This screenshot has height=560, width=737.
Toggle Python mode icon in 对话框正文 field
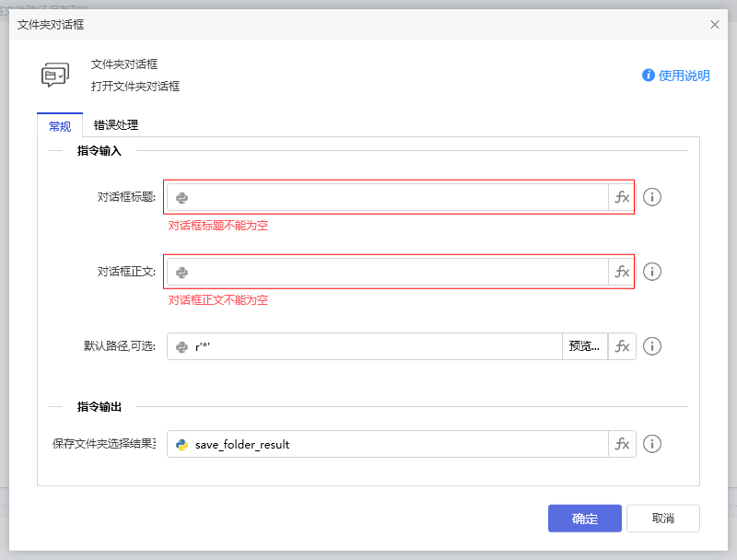182,272
